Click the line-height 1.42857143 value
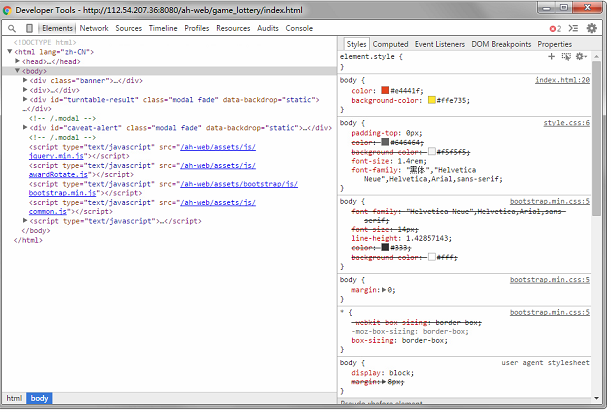 pos(428,239)
